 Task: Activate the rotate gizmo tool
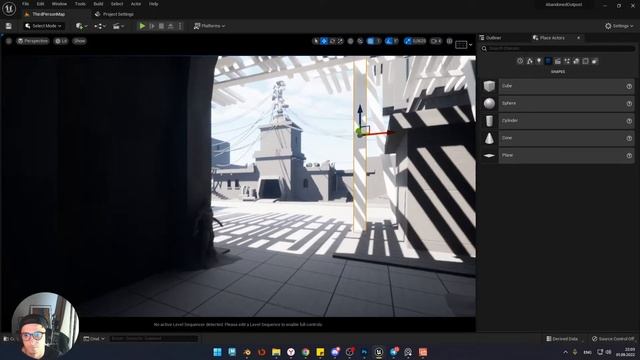(x=332, y=41)
